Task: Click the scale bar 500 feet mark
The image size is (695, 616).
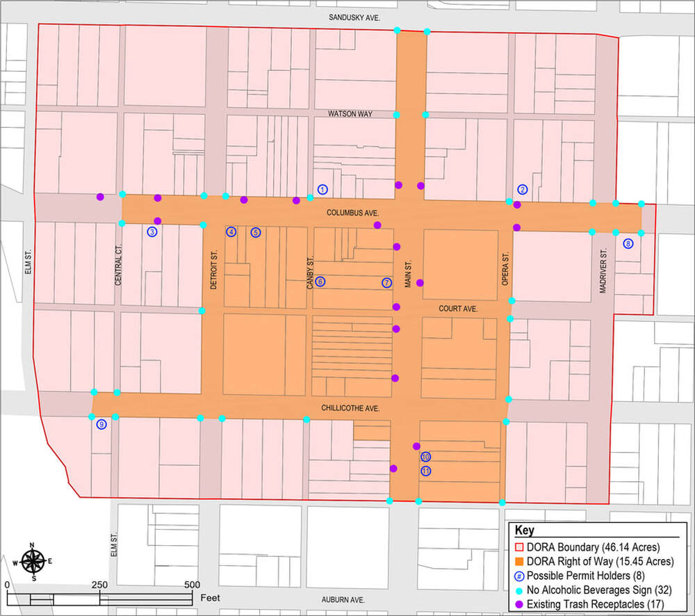Action: 193,585
